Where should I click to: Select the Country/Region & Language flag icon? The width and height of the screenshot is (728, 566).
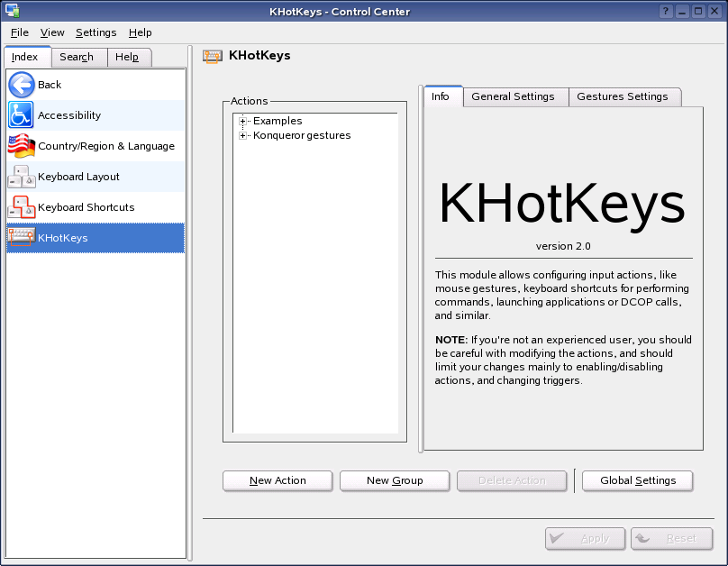tap(22, 146)
